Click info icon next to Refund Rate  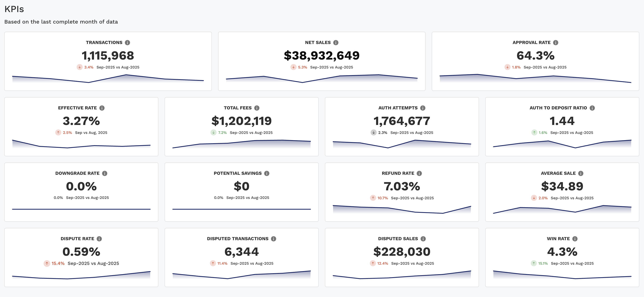coord(419,173)
